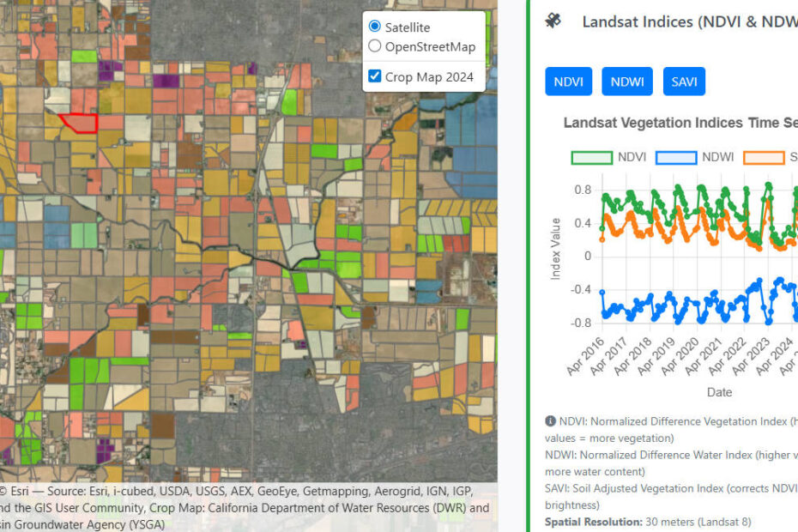The height and width of the screenshot is (532, 798).
Task: Click the red-outlined field on the map
Action: [x=81, y=124]
